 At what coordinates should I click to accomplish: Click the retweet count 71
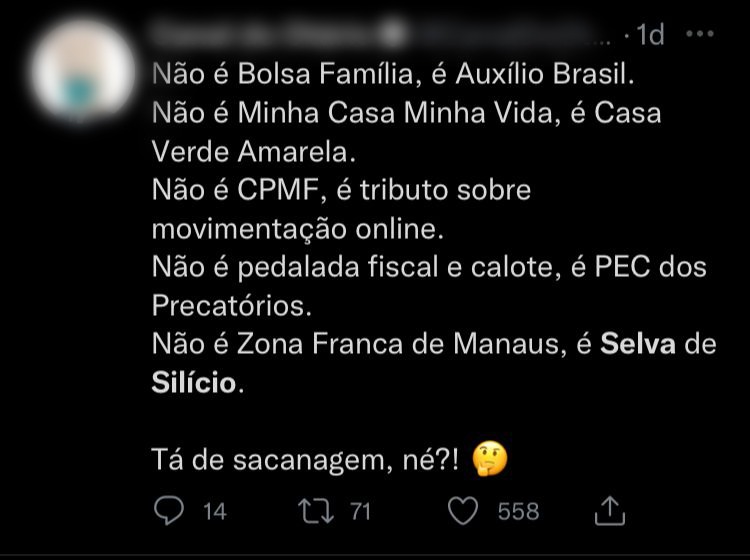click(x=360, y=512)
